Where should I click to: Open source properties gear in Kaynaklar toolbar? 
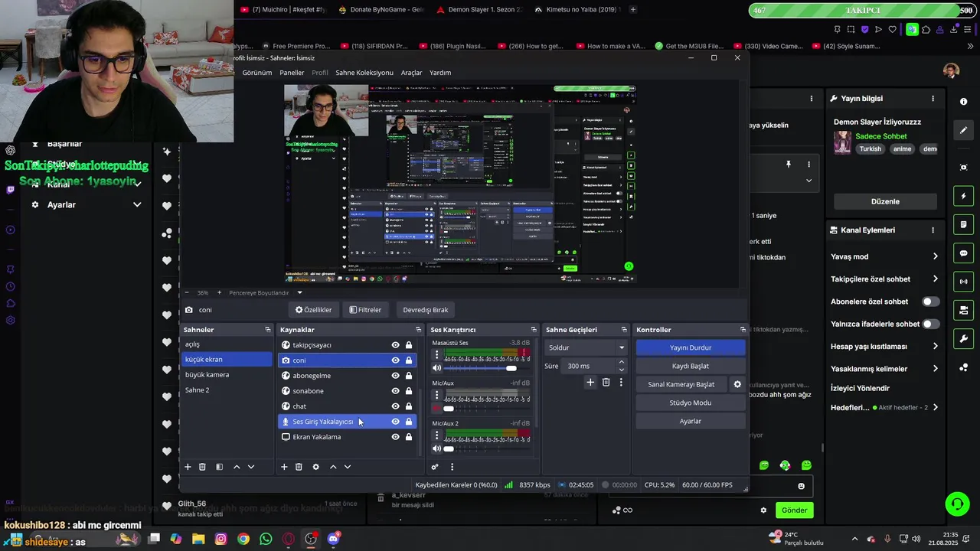tap(315, 467)
